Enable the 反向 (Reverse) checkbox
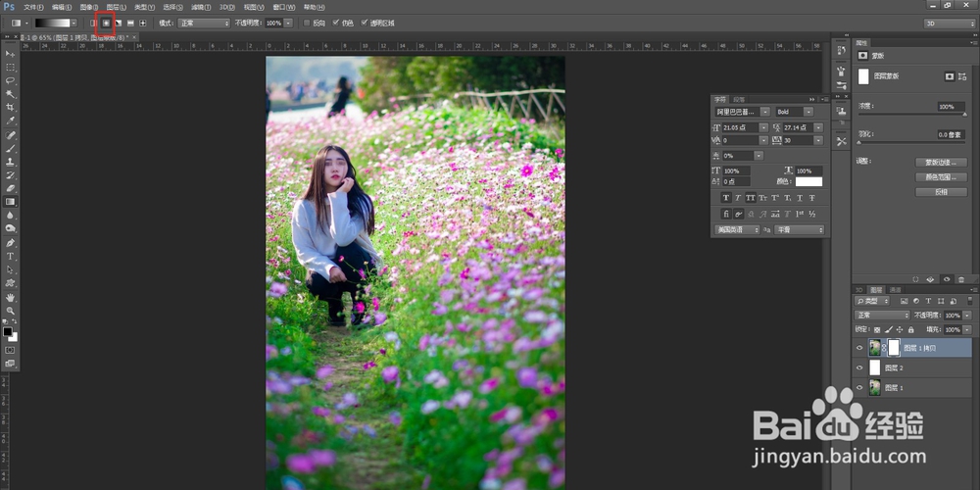The height and width of the screenshot is (490, 980). (x=307, y=24)
